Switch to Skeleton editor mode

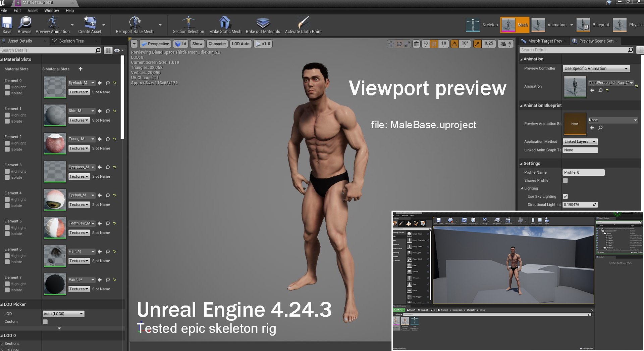click(482, 25)
